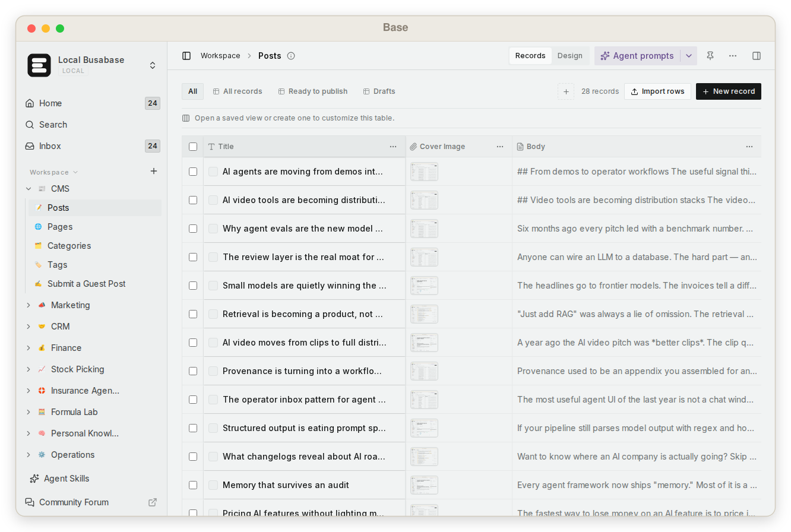Open the three-dot more options menu in header
Screen dimensions: 791x532
coord(733,56)
